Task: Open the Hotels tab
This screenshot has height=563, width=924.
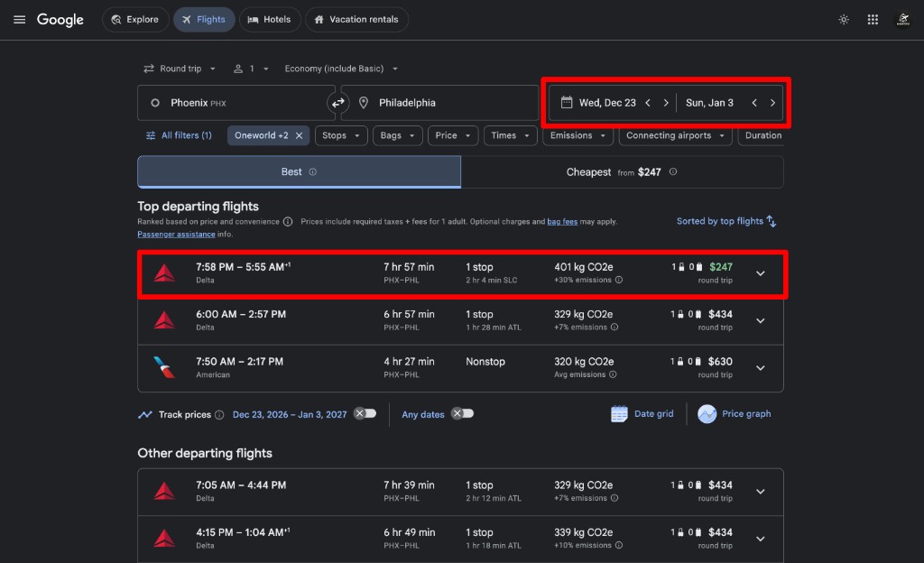Action: pos(270,20)
